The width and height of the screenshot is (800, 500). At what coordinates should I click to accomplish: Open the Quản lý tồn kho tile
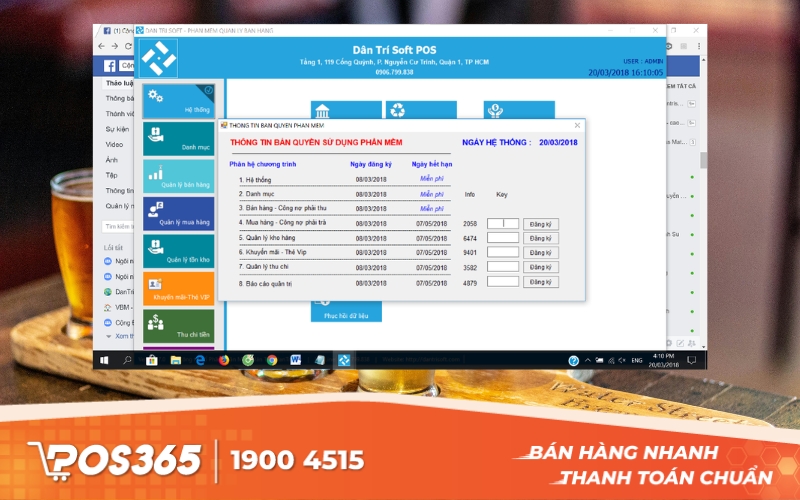tap(179, 251)
